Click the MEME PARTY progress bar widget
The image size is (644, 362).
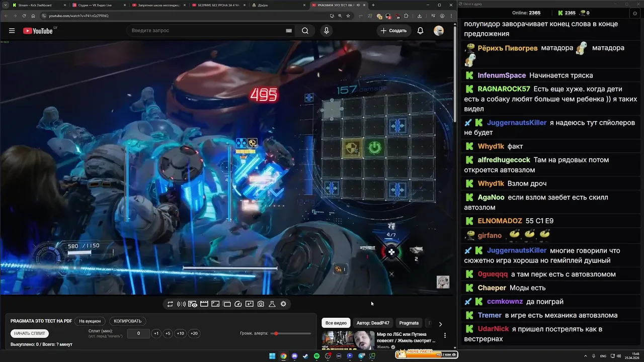[426, 354]
